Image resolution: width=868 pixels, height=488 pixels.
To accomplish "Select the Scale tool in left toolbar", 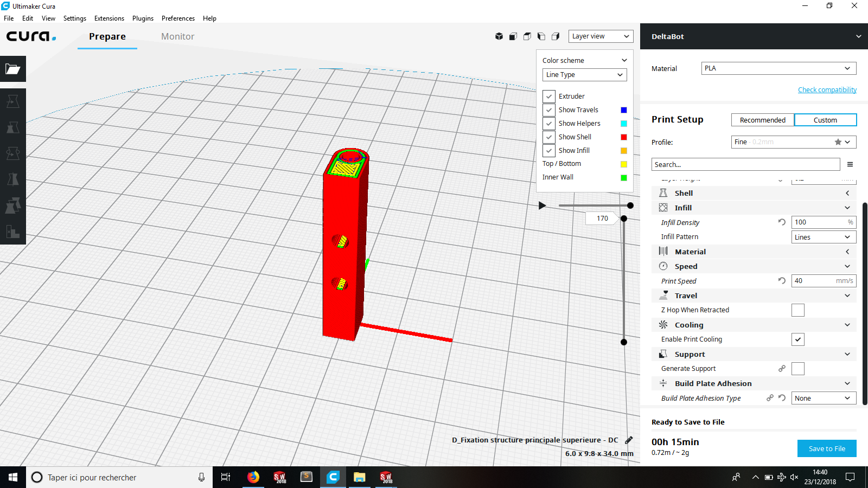I will coord(13,127).
